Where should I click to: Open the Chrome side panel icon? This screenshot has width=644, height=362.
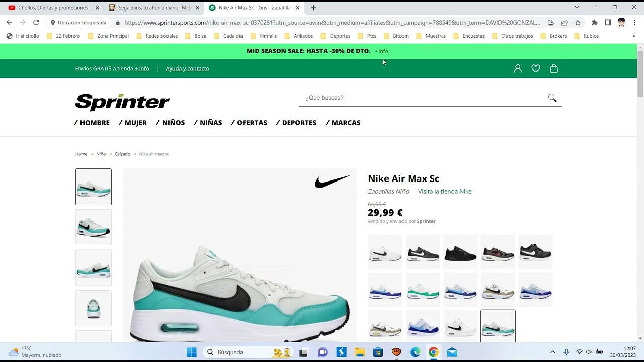[608, 22]
